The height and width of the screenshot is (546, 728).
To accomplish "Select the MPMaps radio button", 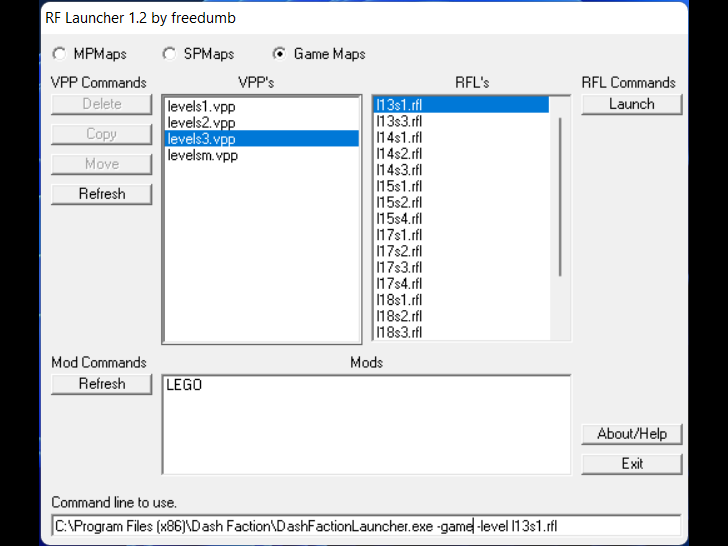I will 59,54.
